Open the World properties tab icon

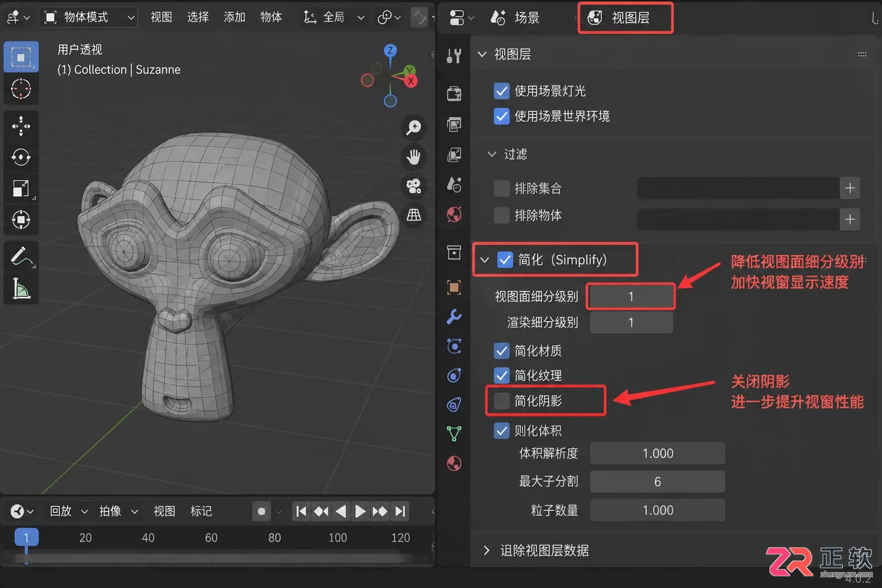point(454,214)
